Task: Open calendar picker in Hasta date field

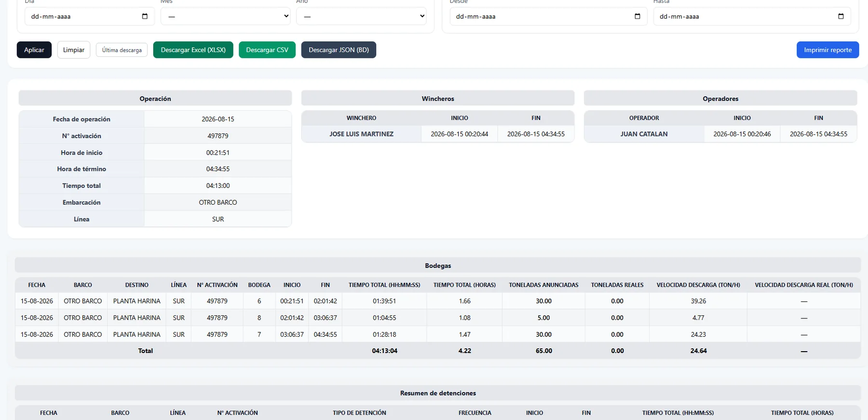Action: point(841,16)
